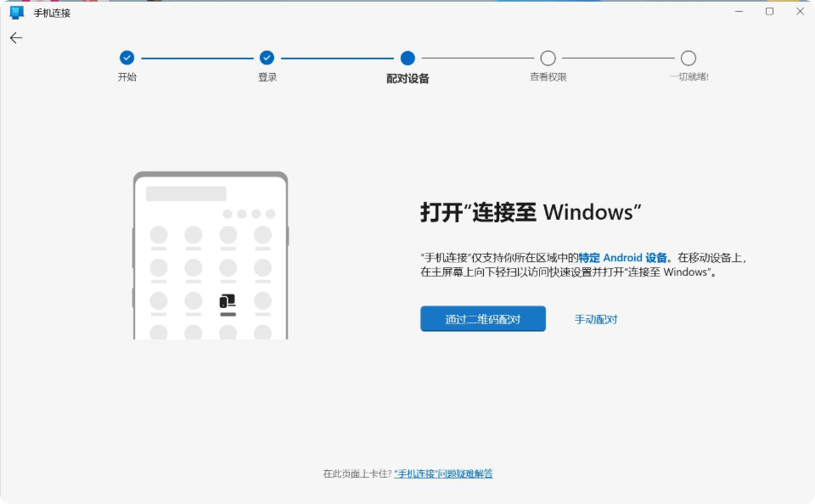Click the phone illustration image
815x504 pixels.
[x=211, y=255]
